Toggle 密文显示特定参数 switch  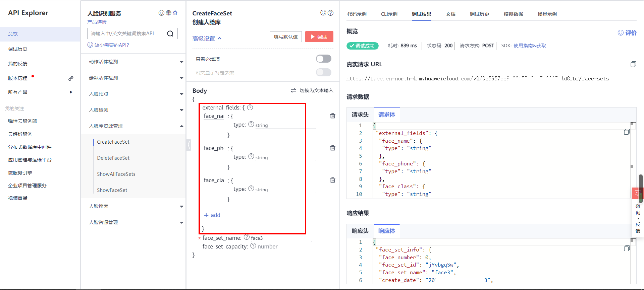tap(323, 72)
